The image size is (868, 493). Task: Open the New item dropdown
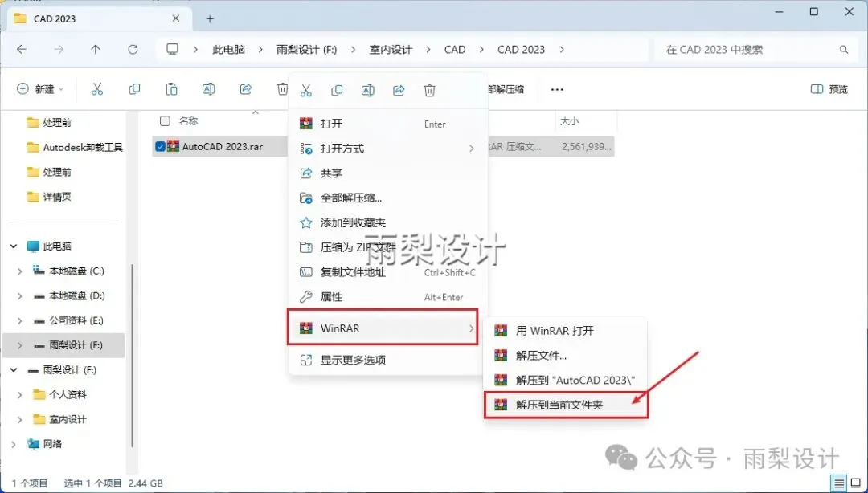[40, 89]
